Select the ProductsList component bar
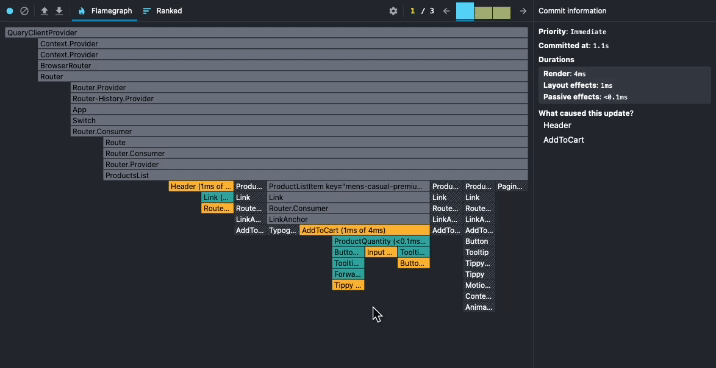Viewport: 716px width, 368px height. point(316,175)
